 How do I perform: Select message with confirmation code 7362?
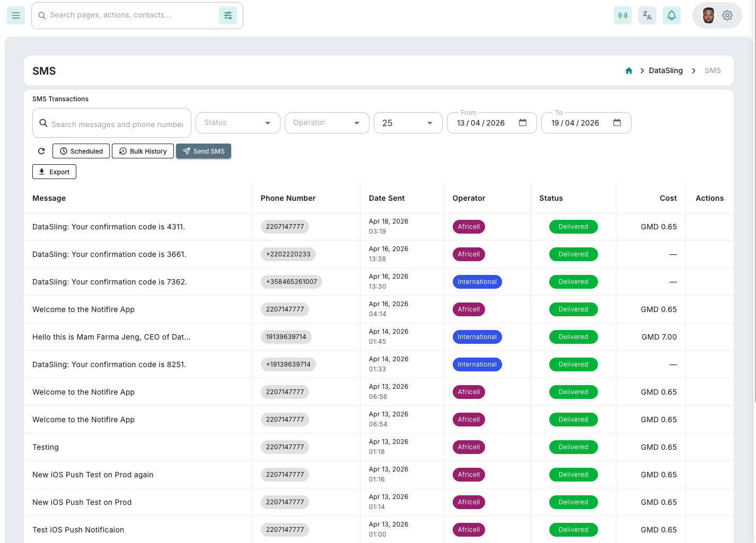(110, 282)
